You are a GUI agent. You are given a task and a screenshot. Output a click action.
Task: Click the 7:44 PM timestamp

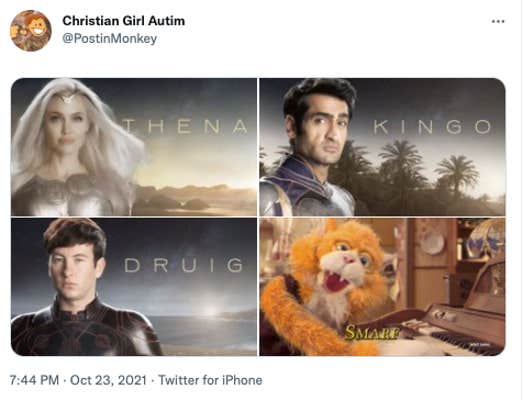pos(34,380)
